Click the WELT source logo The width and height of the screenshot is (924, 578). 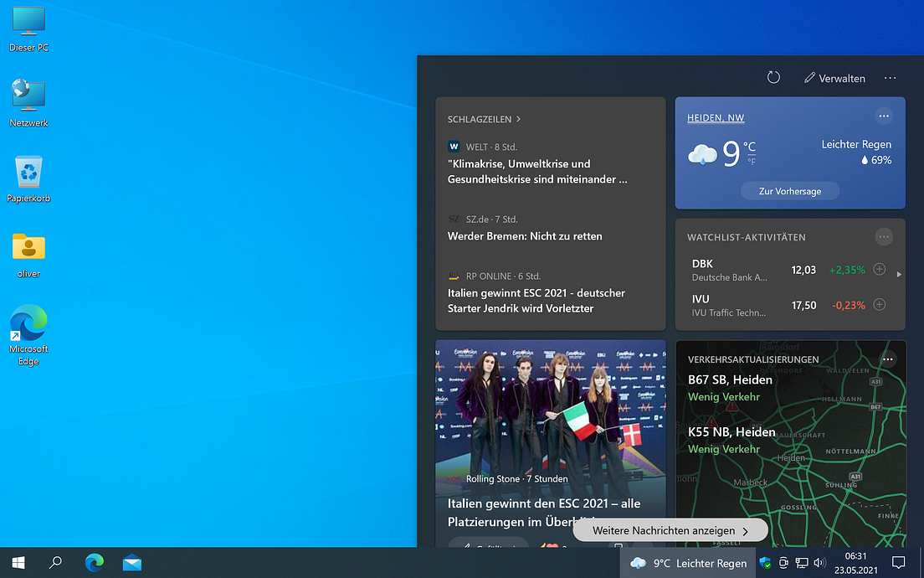453,147
